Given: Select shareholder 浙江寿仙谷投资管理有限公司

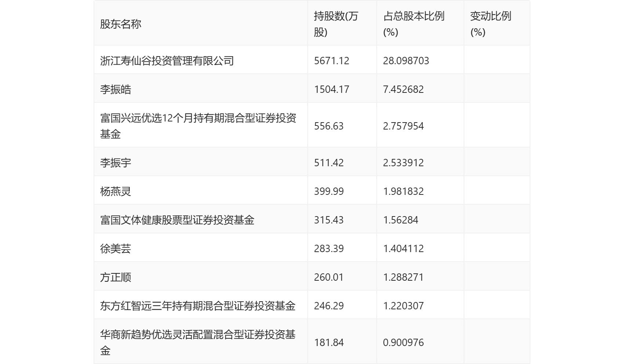Looking at the screenshot, I should point(167,61).
